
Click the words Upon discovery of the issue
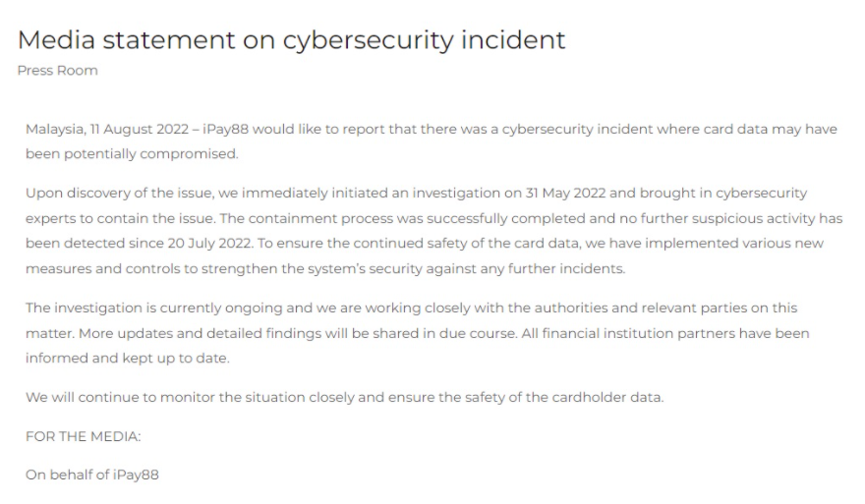point(120,193)
